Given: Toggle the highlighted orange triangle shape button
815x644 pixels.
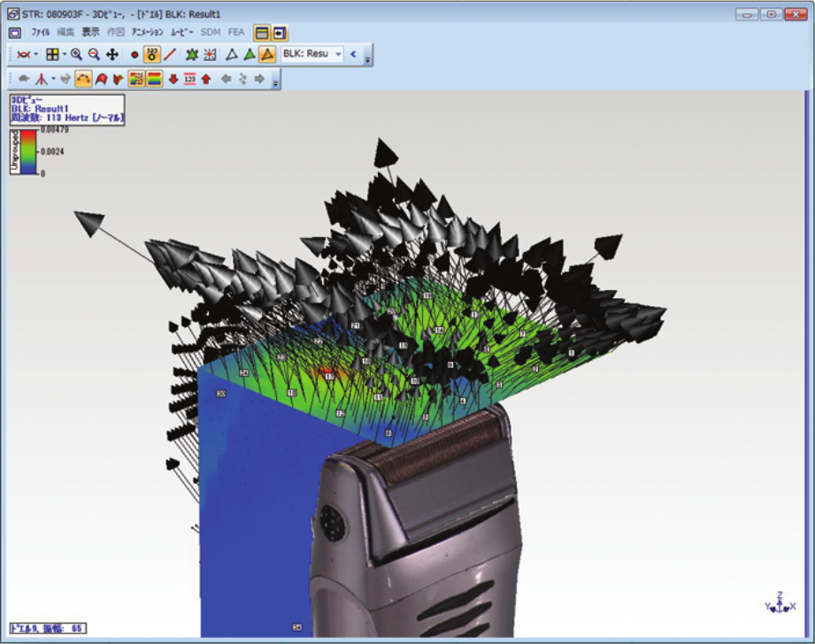Looking at the screenshot, I should [266, 55].
